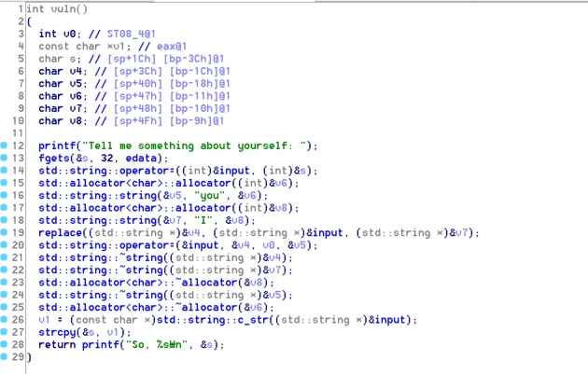Select v7 in its char declaration

coord(76,108)
